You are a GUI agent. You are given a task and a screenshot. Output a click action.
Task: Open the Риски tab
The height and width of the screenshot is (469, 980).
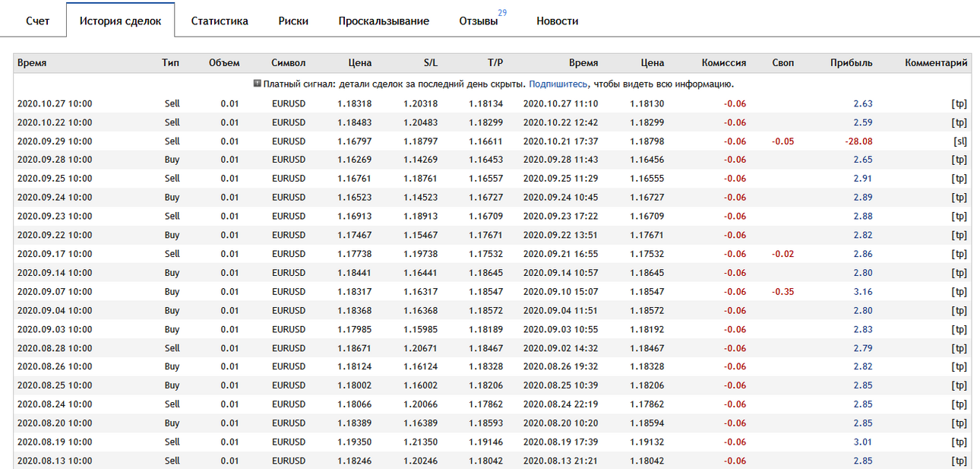(293, 21)
